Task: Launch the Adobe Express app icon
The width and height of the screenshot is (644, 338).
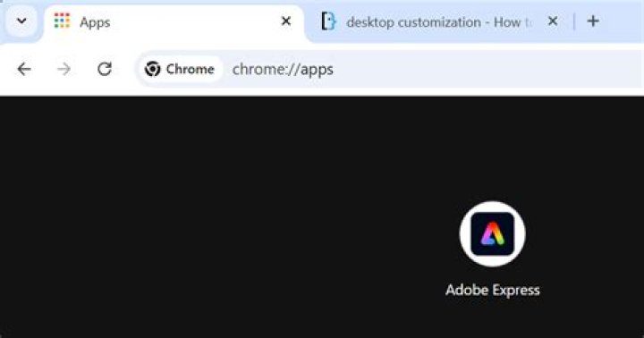Action: (493, 234)
